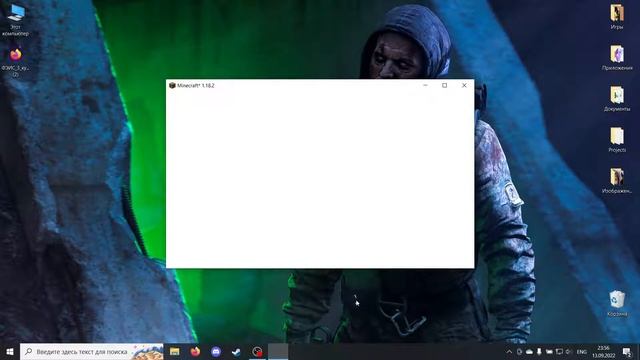Viewport: 640px width, 360px height.
Task: Switch input language ENG indicator
Action: click(582, 351)
